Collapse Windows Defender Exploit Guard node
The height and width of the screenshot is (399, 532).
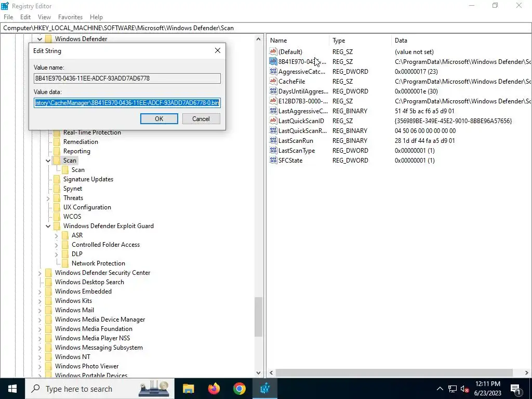48,226
